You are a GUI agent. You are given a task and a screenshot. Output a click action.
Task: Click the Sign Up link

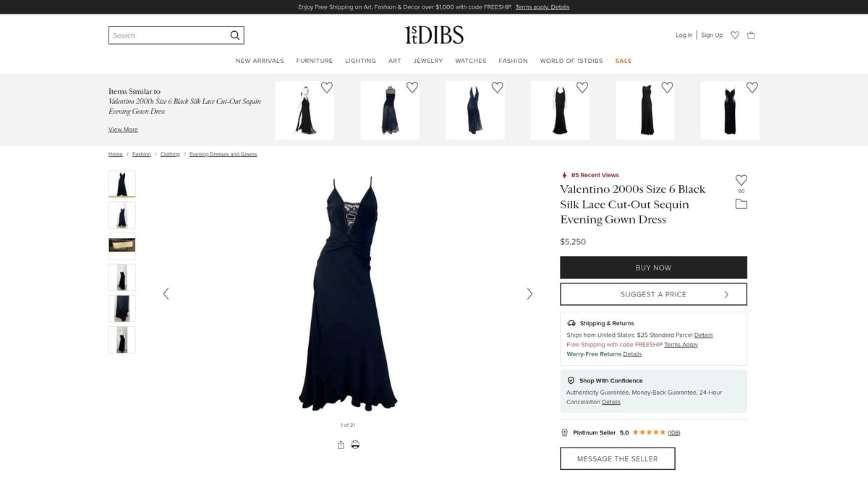coord(712,35)
